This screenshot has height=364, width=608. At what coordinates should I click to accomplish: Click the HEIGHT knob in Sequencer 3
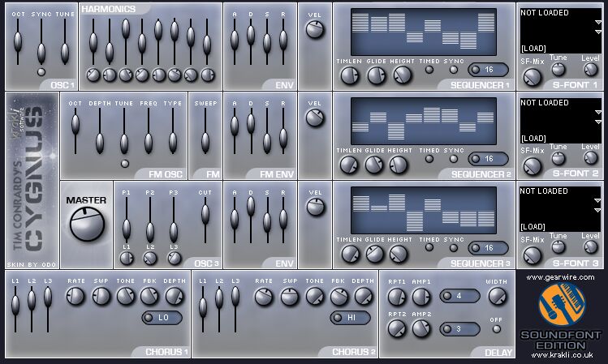(x=399, y=254)
